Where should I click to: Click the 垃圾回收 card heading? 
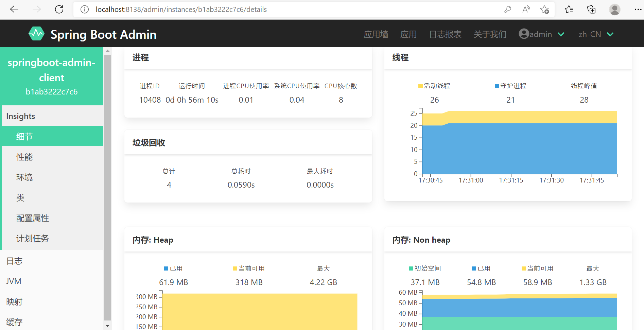coord(149,143)
